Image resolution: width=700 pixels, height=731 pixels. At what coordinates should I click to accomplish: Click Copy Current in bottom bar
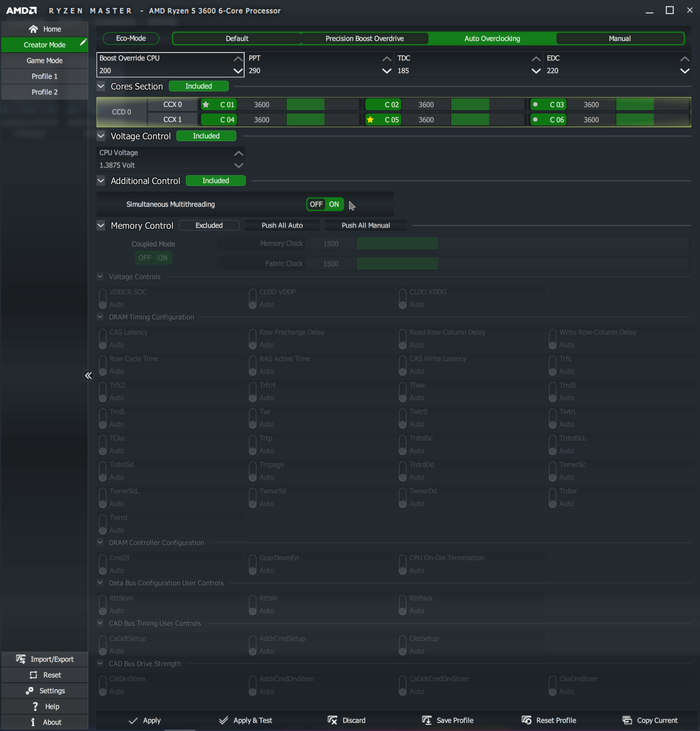coord(650,720)
